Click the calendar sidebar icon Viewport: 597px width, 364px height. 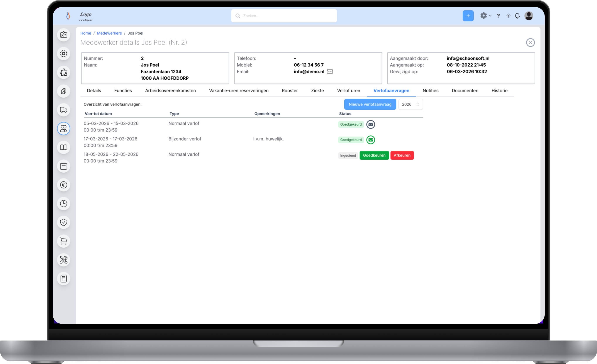click(63, 166)
